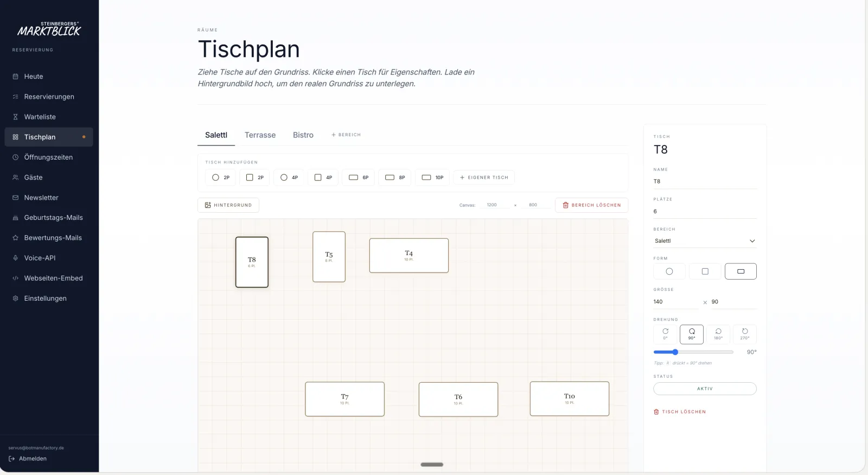Select the round table form
This screenshot has width=868, height=475.
[x=669, y=271]
